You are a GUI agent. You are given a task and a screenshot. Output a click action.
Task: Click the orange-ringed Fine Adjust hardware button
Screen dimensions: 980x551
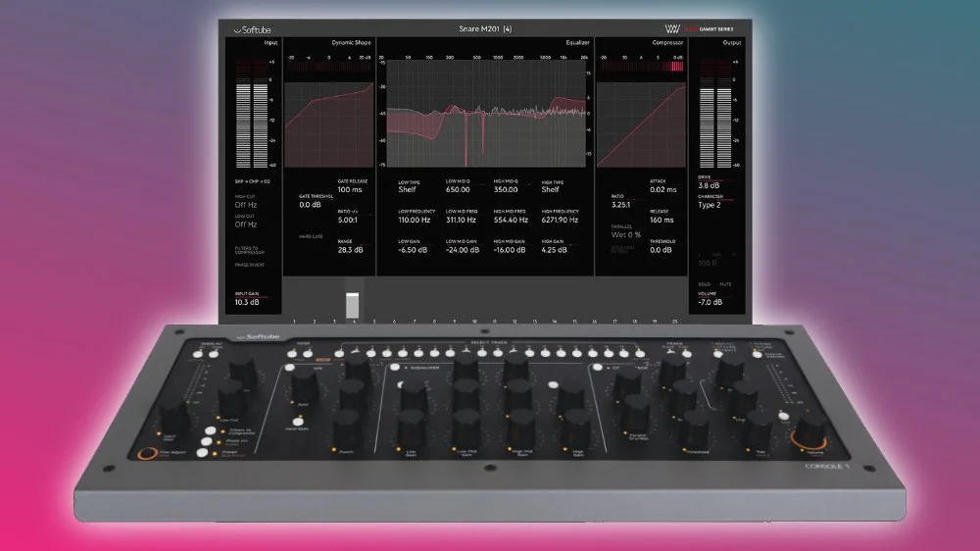(x=148, y=453)
